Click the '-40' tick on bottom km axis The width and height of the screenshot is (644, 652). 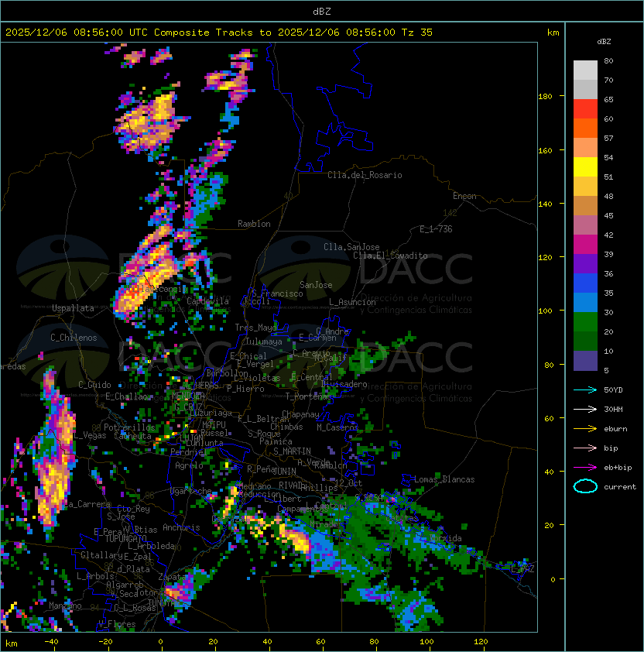pos(51,642)
